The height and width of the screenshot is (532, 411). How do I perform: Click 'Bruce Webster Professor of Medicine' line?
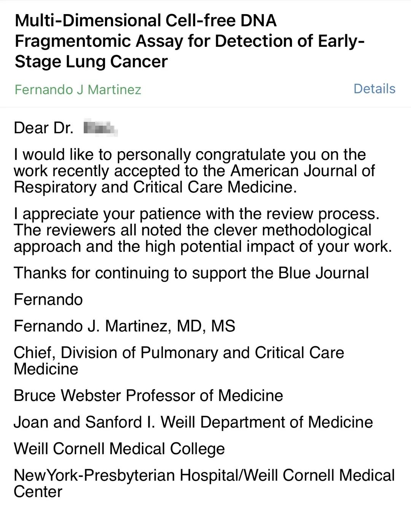(x=148, y=395)
